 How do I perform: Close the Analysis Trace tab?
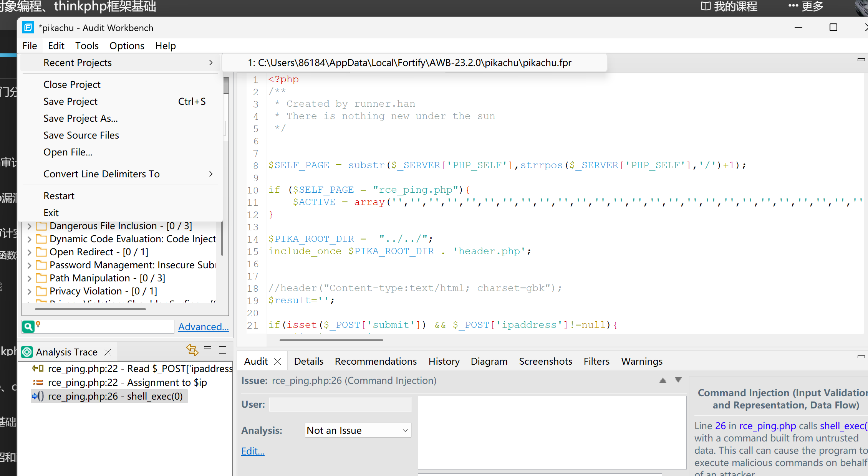click(x=108, y=352)
